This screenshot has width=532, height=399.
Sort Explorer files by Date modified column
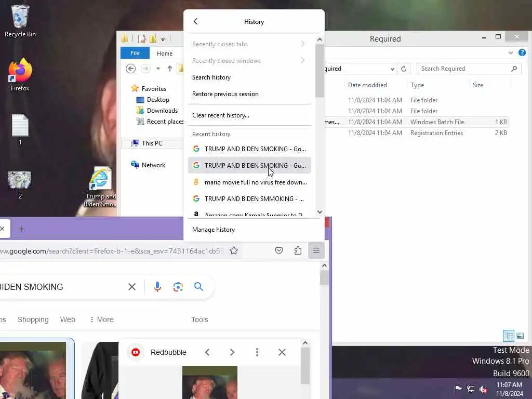pos(367,85)
